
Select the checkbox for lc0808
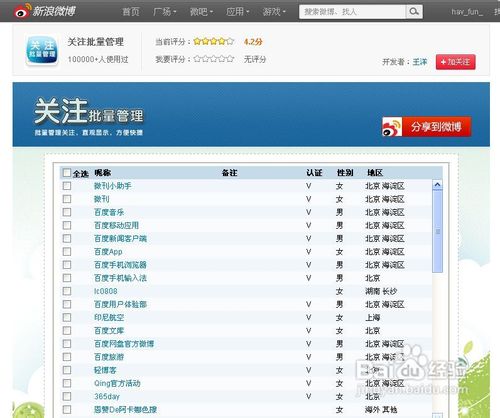[67, 291]
